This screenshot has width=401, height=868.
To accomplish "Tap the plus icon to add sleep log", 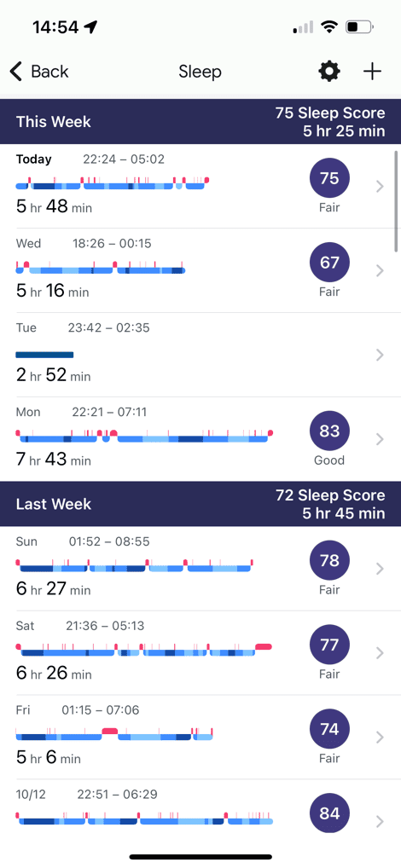I will coord(372,72).
